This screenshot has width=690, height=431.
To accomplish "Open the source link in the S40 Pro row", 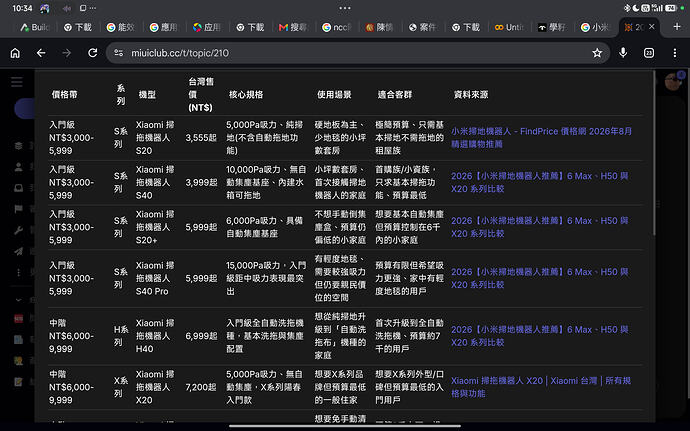I will [x=540, y=278].
